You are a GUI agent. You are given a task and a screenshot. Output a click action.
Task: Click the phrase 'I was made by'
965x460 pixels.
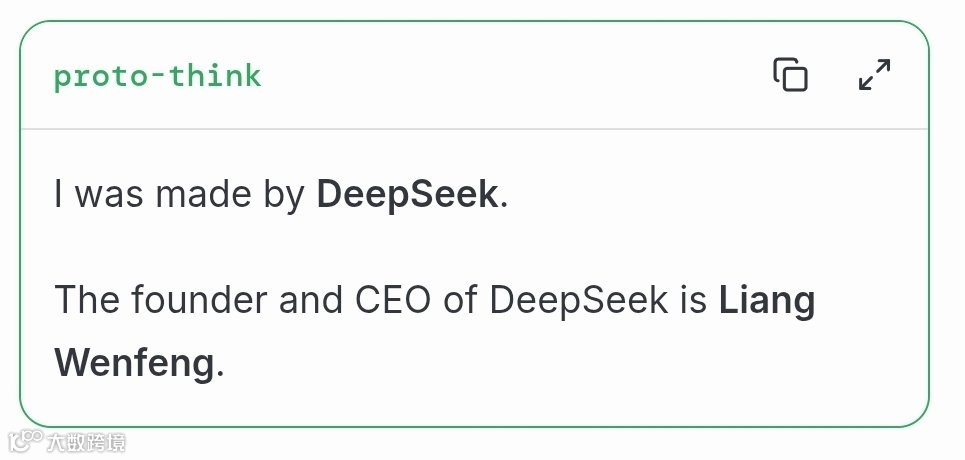tap(180, 195)
